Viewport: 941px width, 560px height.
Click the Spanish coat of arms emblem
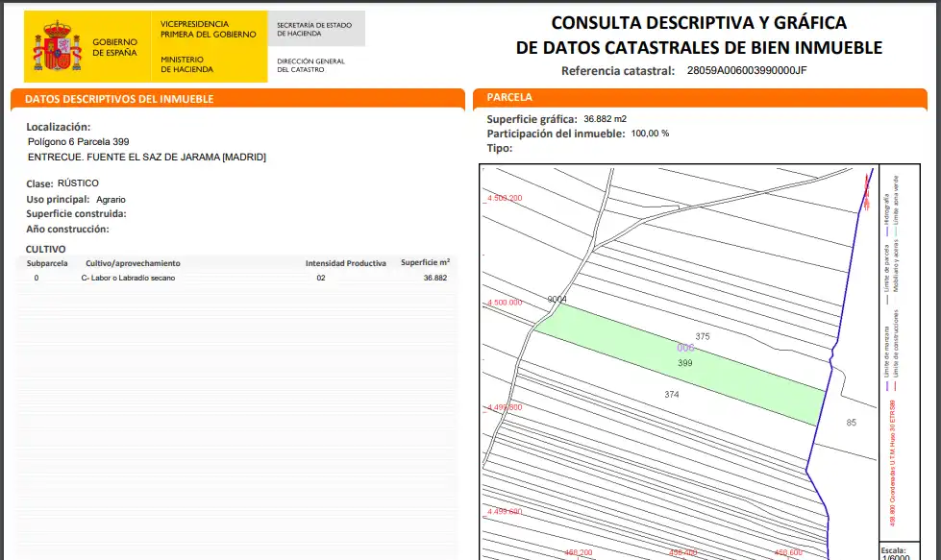click(x=58, y=46)
